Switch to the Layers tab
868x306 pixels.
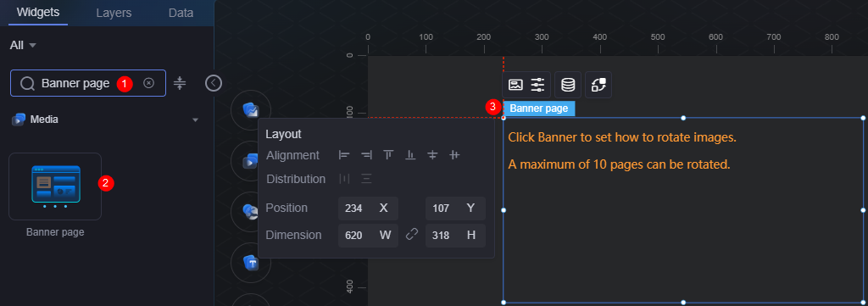click(x=114, y=13)
